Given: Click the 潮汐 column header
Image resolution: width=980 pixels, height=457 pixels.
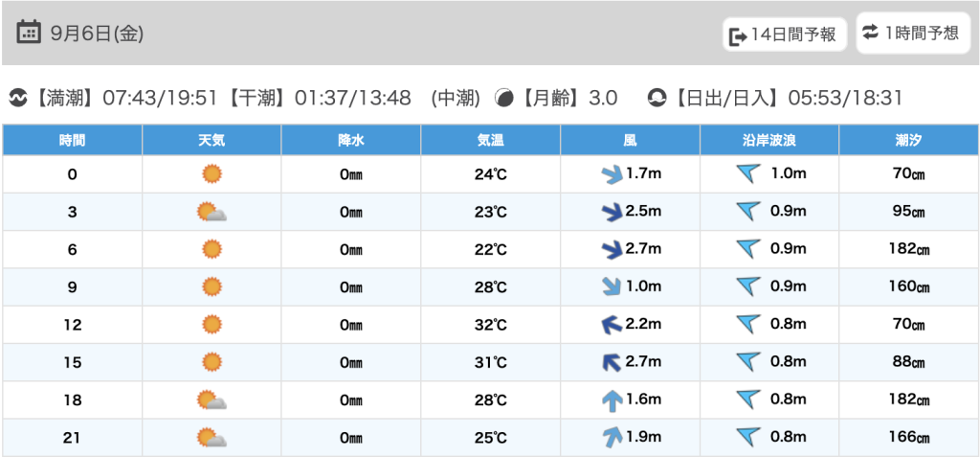Looking at the screenshot, I should pos(908,140).
